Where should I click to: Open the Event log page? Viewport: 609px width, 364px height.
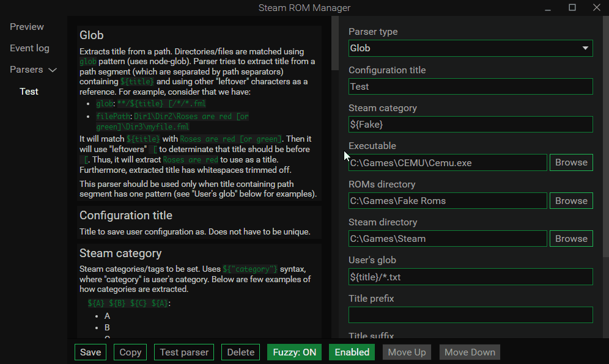click(29, 48)
